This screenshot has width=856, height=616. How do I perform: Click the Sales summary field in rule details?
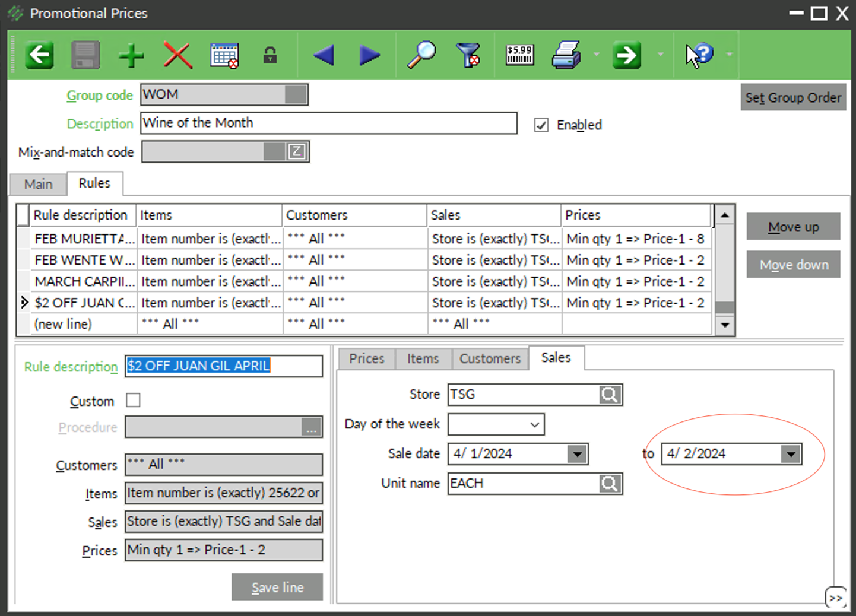(224, 522)
